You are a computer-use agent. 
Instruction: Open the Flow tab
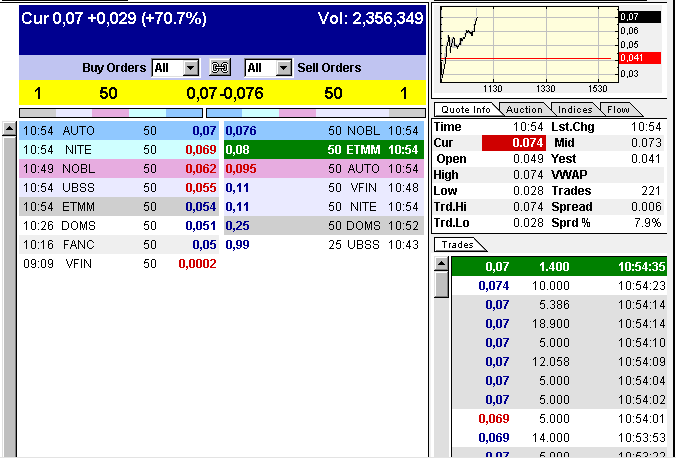pyautogui.click(x=617, y=109)
